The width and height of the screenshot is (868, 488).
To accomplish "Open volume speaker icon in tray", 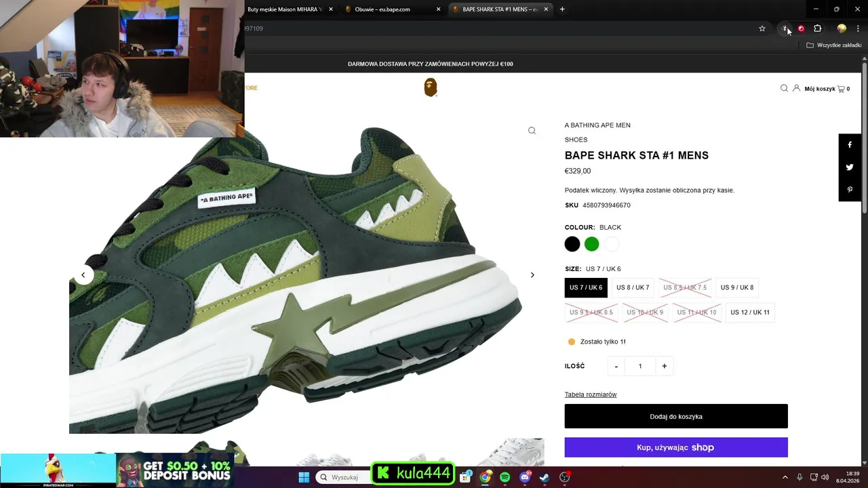I will [825, 477].
